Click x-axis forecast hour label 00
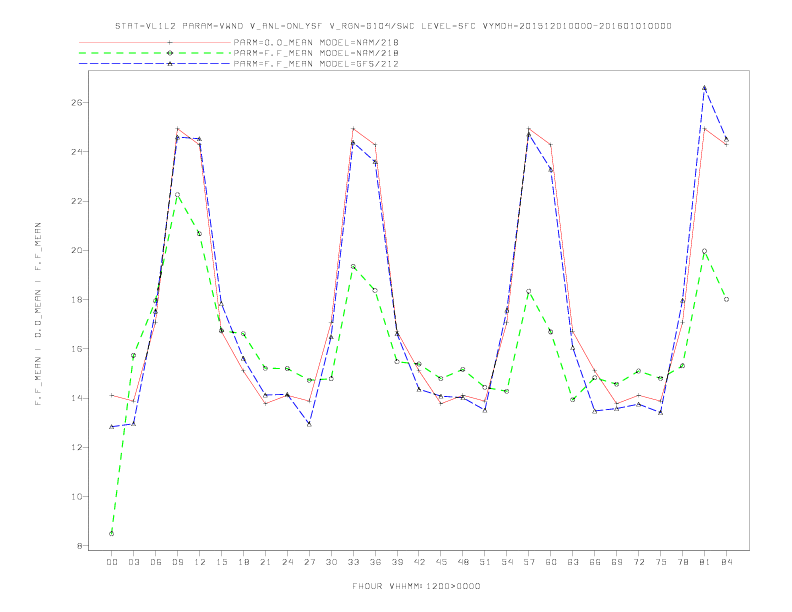792x612 pixels. [112, 562]
